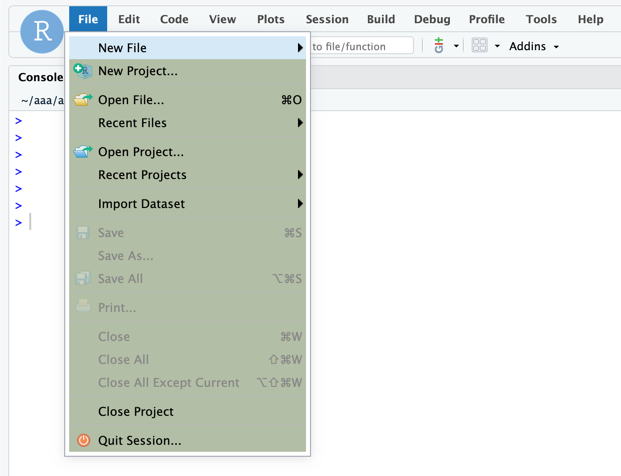Select Close Project menu entry
Screen dimensions: 621x476
(187, 411)
